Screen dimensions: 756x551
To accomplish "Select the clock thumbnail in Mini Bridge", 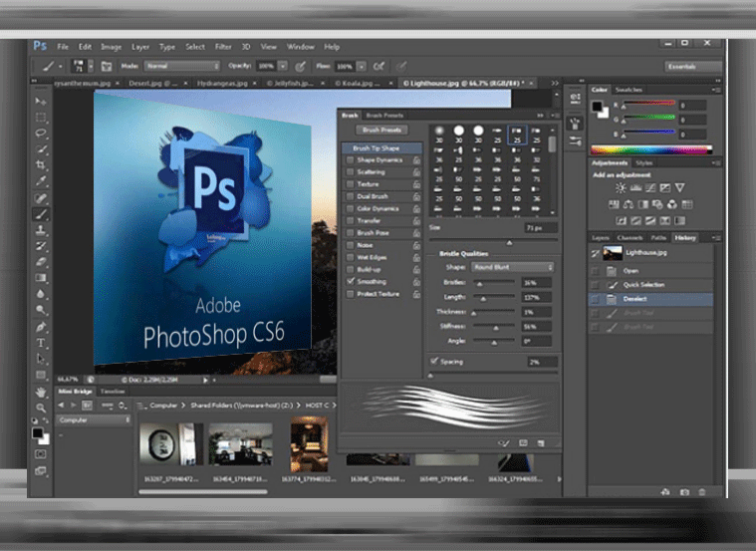I will click(171, 443).
